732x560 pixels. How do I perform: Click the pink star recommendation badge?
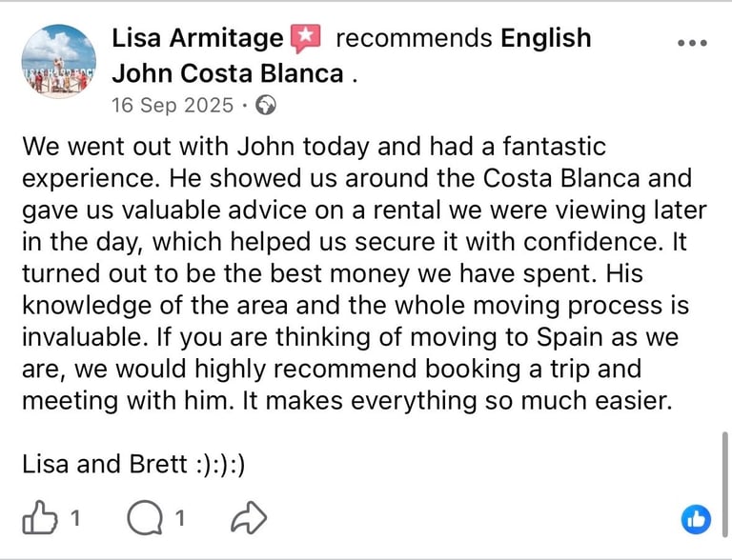pos(305,39)
